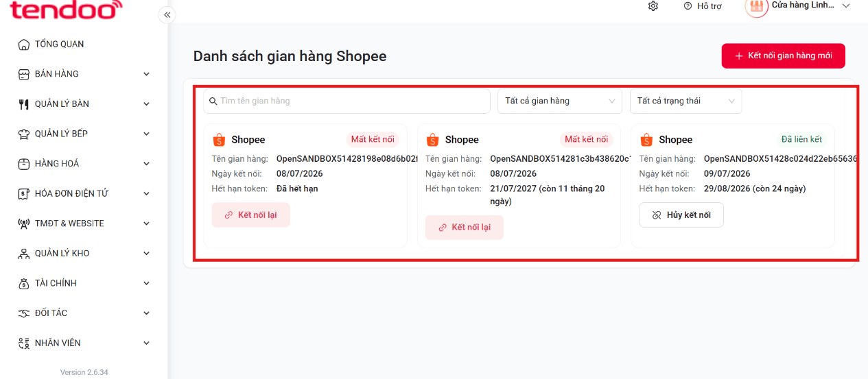Click the store avatar icon
Viewport: 868px width, 379px height.
tap(757, 7)
